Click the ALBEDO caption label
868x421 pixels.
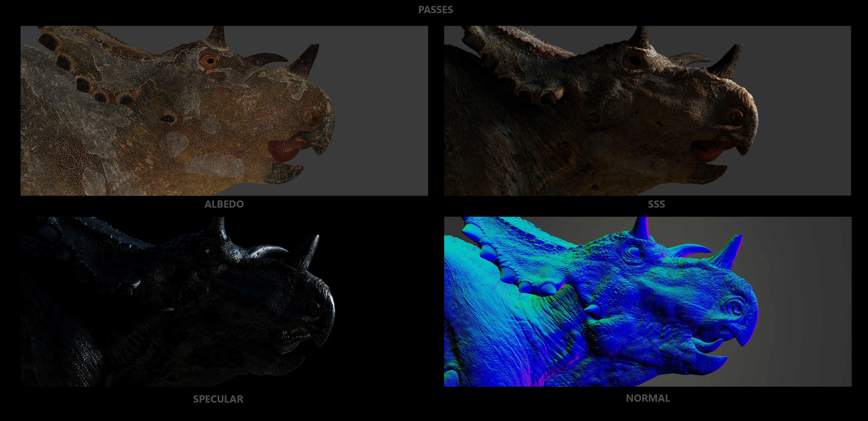pos(224,204)
